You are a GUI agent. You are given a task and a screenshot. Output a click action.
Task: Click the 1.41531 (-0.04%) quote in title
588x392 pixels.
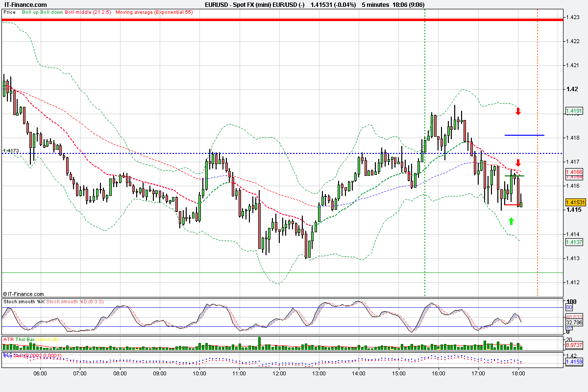[333, 5]
